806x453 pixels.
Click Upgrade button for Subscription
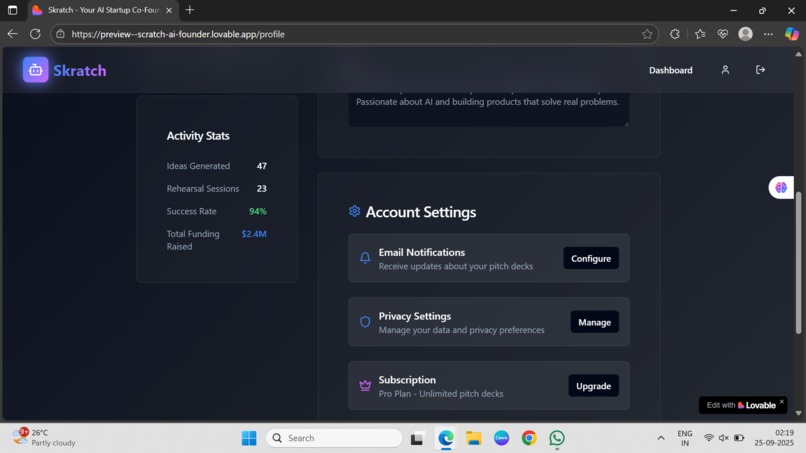[593, 386]
